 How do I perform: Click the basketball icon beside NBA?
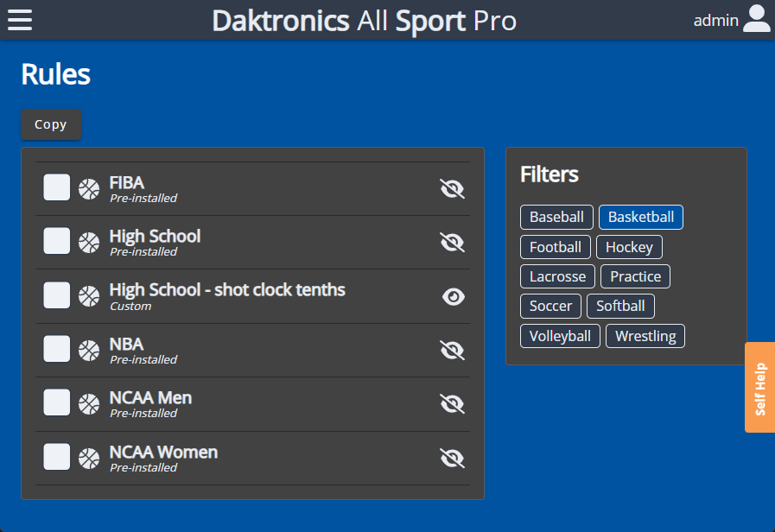[89, 350]
